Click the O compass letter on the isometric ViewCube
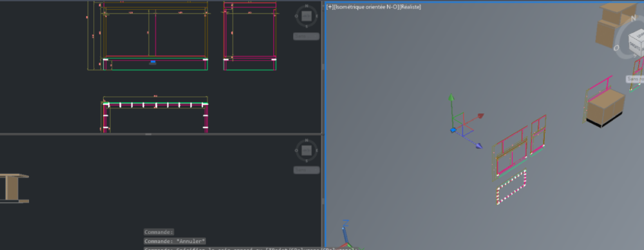The image size is (644, 250). click(x=616, y=48)
